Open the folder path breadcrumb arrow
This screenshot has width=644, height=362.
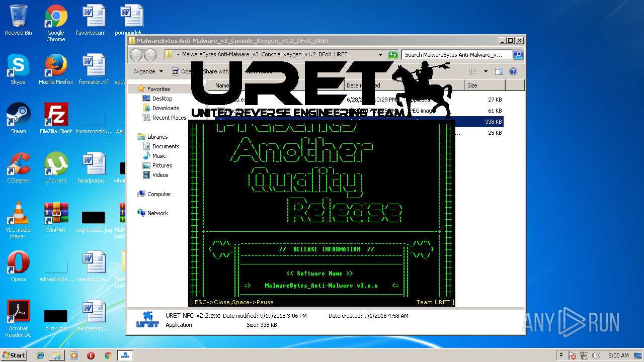(x=178, y=54)
